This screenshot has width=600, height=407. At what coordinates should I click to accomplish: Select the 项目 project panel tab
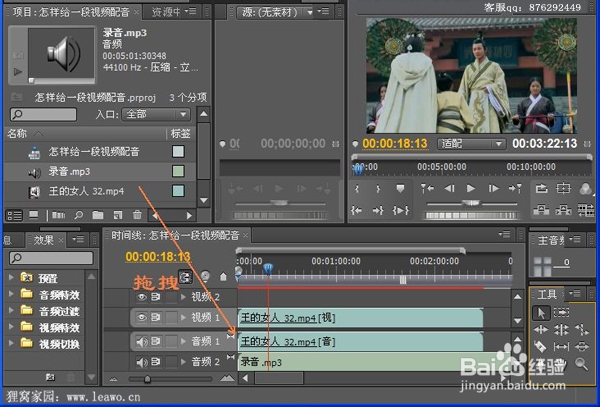pos(71,12)
